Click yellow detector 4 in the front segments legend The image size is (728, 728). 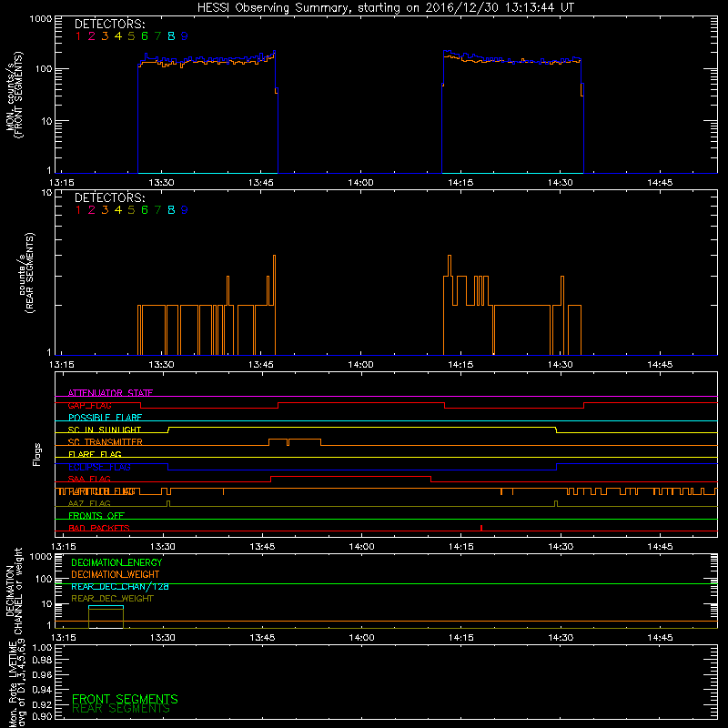(118, 36)
